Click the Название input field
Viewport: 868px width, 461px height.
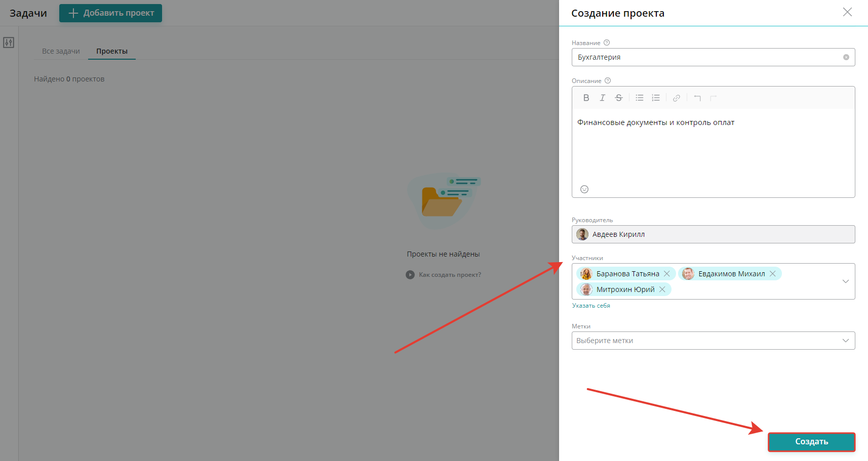[713, 57]
